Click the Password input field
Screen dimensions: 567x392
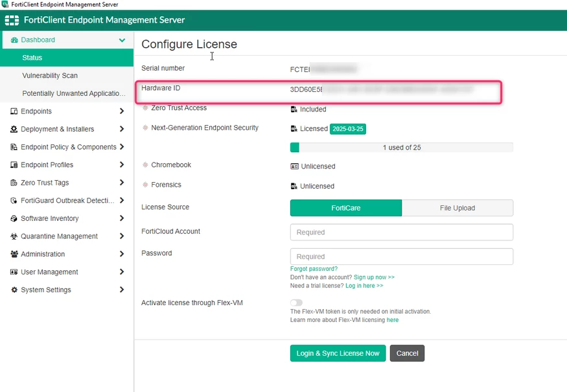coord(401,257)
